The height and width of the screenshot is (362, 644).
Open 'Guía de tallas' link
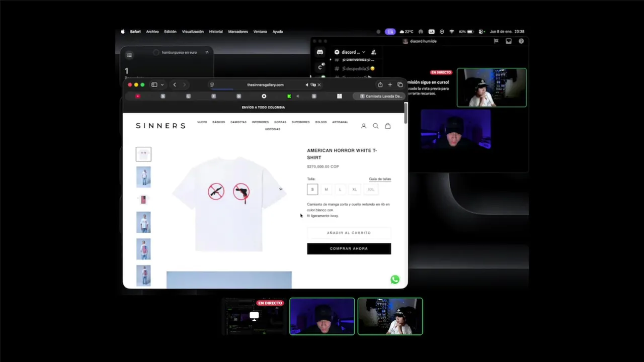(380, 179)
